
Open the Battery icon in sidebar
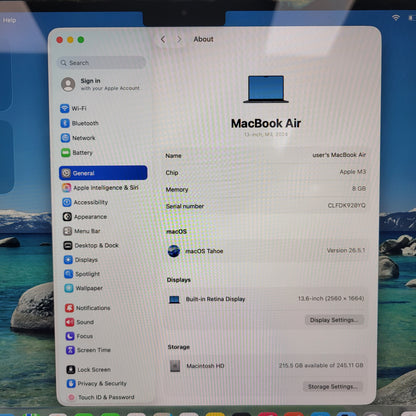click(x=66, y=153)
